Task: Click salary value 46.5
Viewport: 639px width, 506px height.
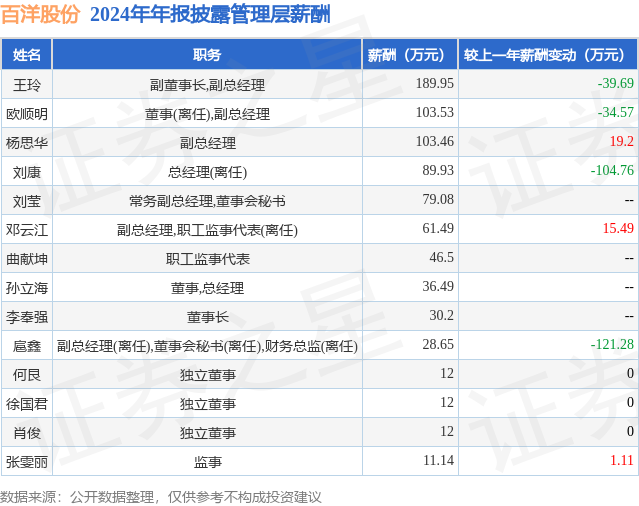Action: click(x=441, y=257)
